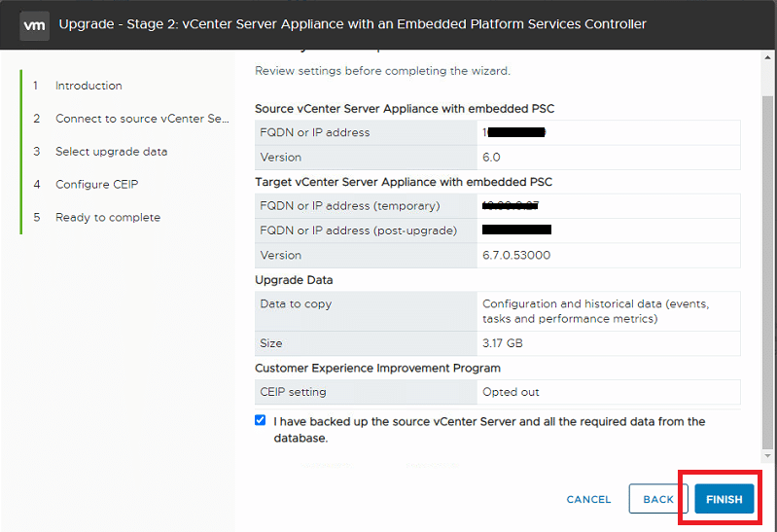This screenshot has width=777, height=532.
Task: Click Review settings before completing text
Action: (x=382, y=71)
